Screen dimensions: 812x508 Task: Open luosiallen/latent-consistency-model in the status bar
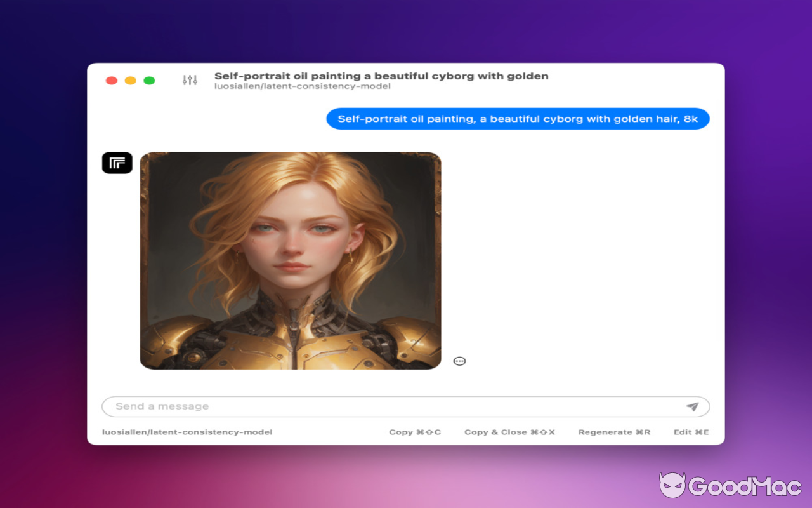tap(187, 432)
